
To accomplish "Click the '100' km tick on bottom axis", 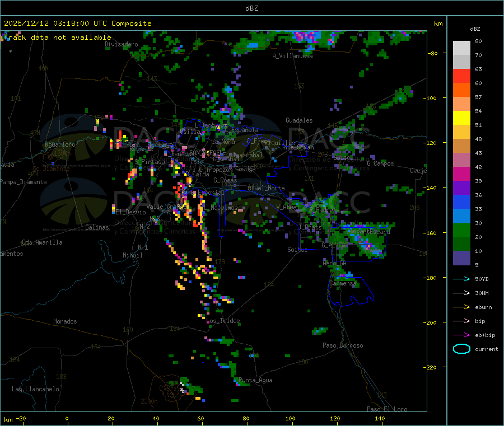I will coord(290,418).
